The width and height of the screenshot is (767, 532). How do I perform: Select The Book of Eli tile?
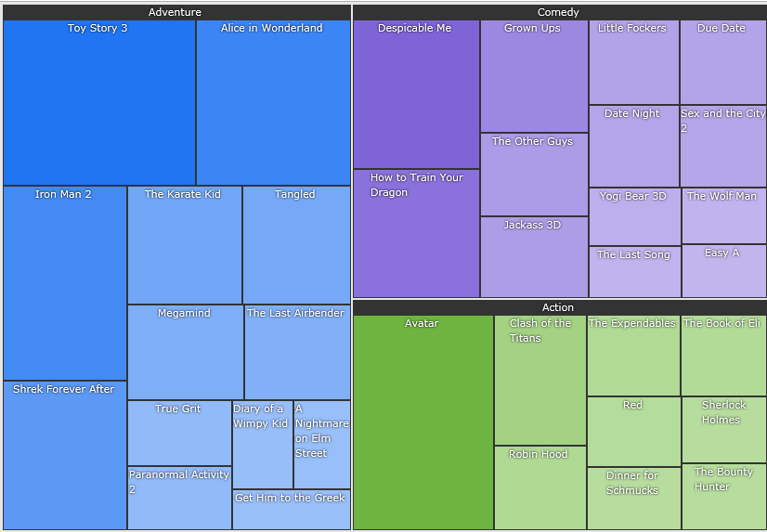click(724, 356)
